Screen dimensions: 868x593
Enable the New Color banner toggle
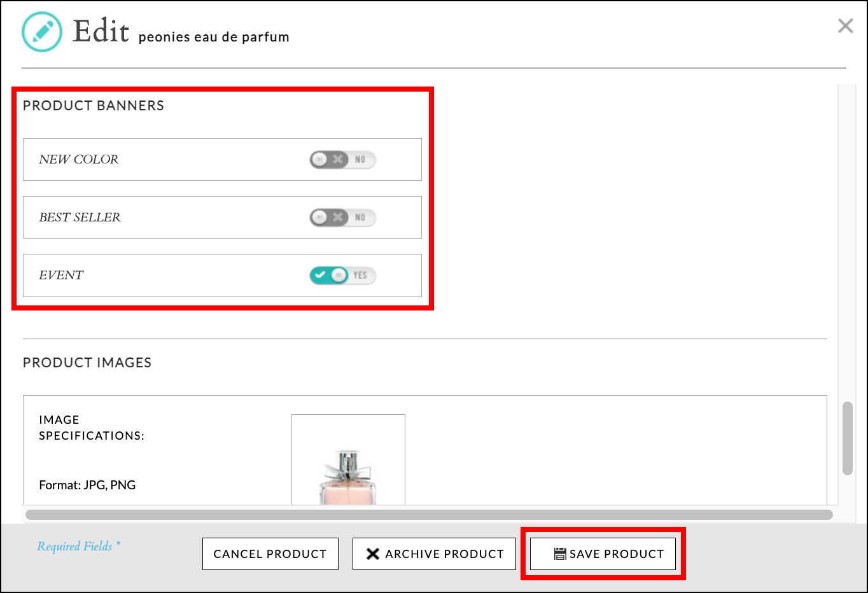tap(342, 160)
